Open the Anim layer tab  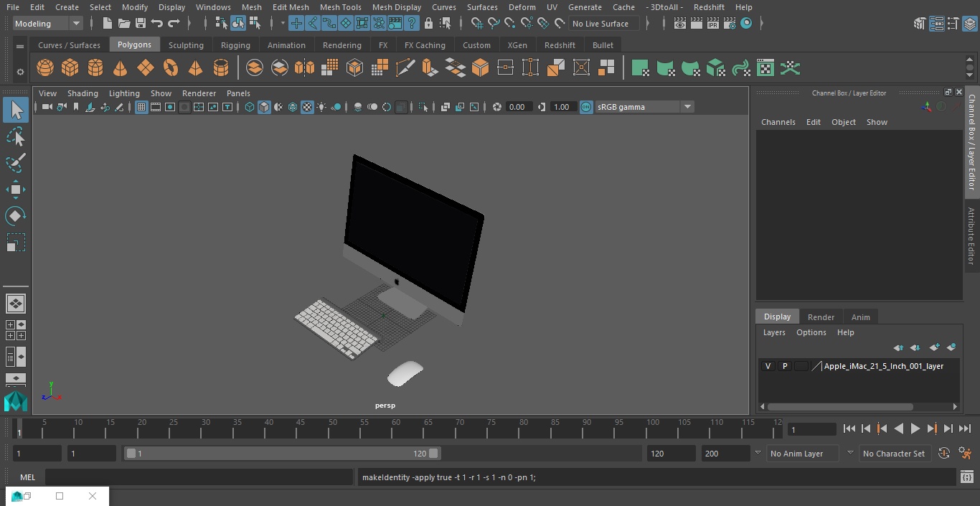click(x=860, y=317)
